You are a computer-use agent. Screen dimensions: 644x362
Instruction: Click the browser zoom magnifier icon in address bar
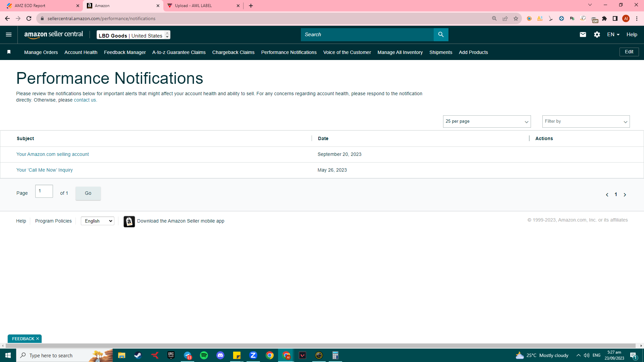494,18
